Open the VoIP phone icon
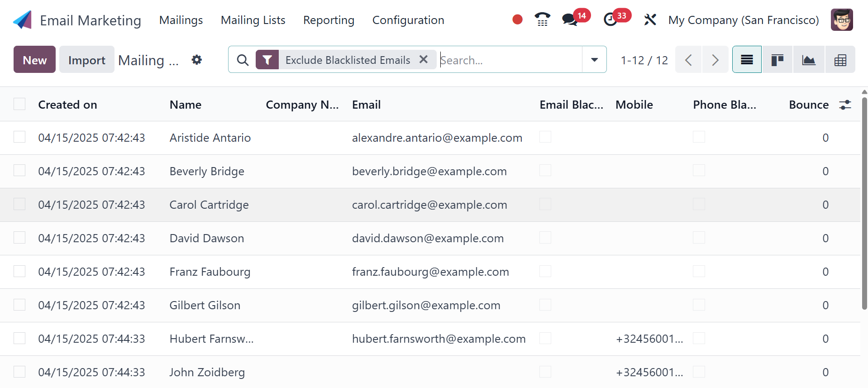The image size is (868, 388). (x=542, y=19)
